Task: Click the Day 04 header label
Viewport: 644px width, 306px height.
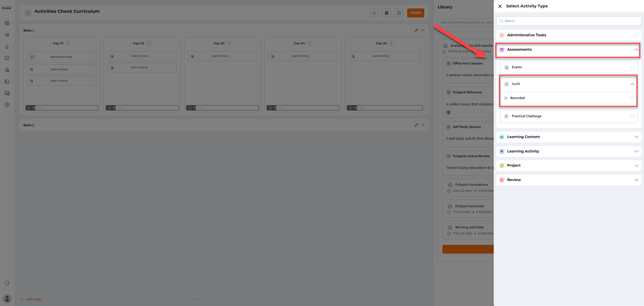Action: (x=300, y=43)
